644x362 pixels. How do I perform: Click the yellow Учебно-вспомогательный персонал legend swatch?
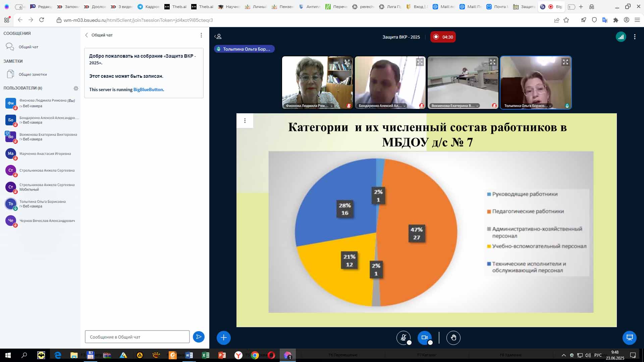tap(489, 246)
